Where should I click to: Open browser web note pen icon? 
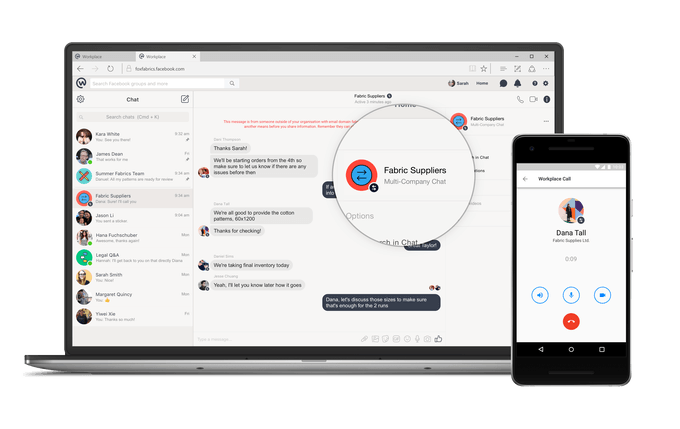517,69
